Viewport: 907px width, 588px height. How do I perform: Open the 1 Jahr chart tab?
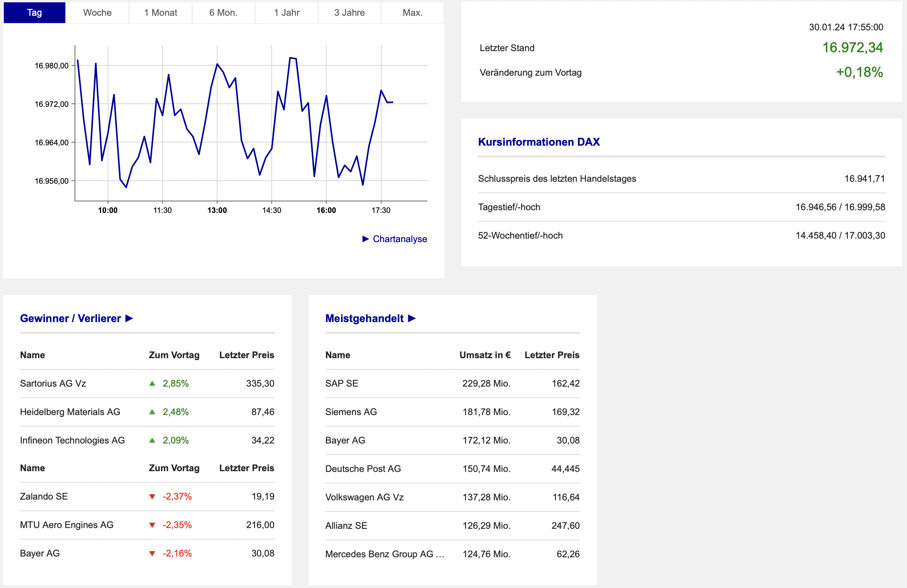pyautogui.click(x=287, y=13)
